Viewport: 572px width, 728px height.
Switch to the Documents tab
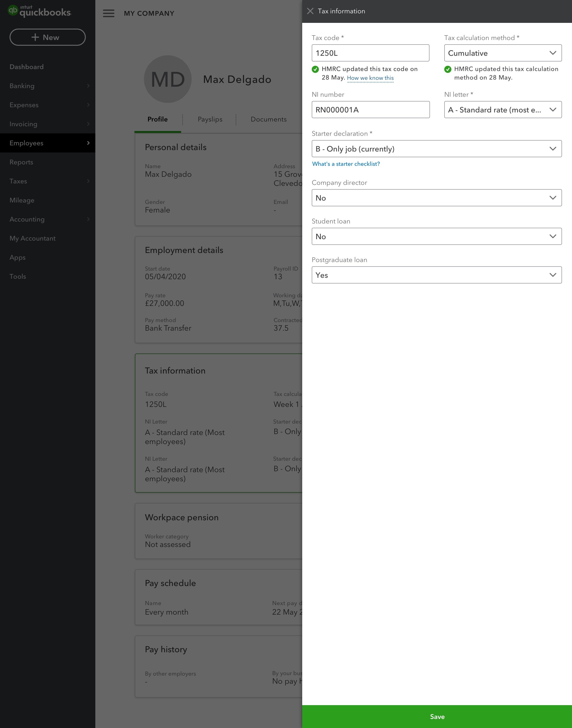pos(269,120)
